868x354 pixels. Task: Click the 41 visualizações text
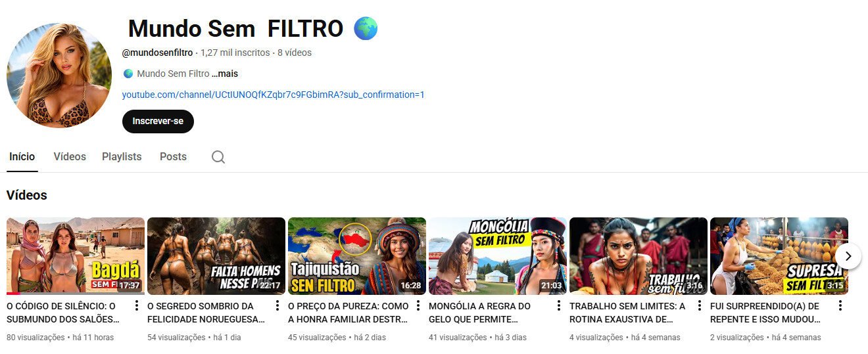pyautogui.click(x=456, y=338)
